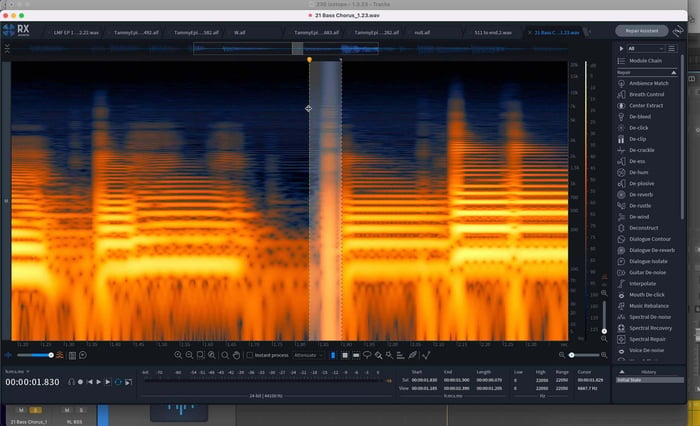The width and height of the screenshot is (700, 426).
Task: Open the Module Chain
Action: [x=645, y=61]
